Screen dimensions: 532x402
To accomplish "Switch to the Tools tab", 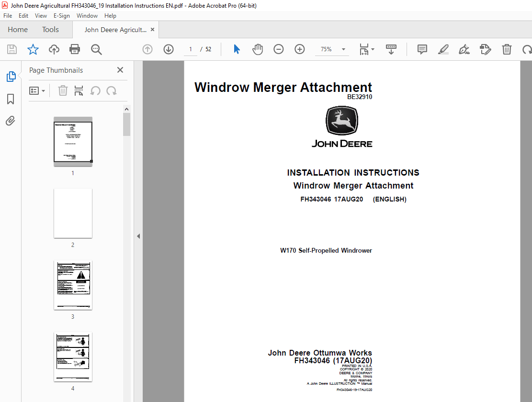I will (50, 30).
